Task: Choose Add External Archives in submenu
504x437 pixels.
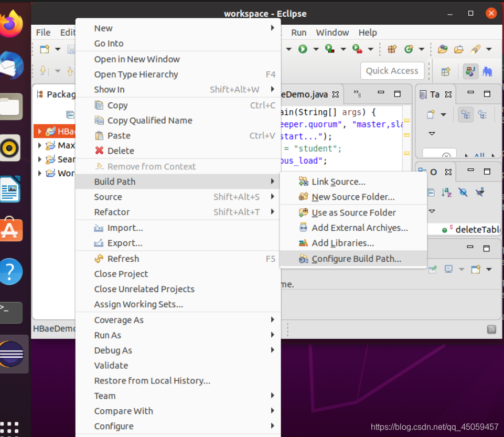Action: pyautogui.click(x=353, y=228)
